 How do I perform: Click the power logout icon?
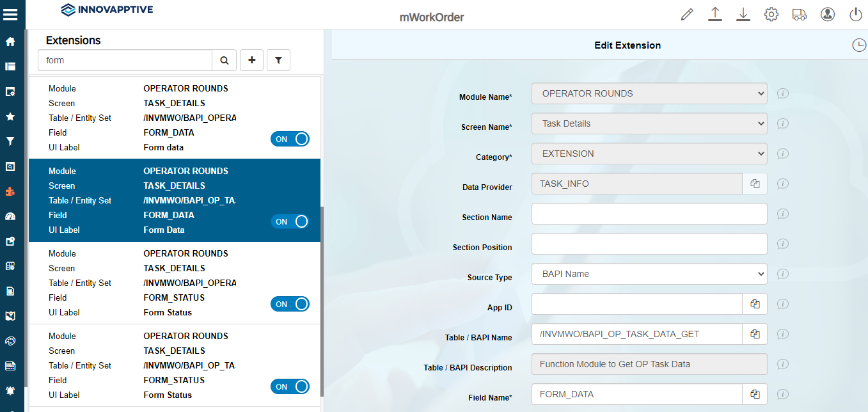(x=856, y=14)
